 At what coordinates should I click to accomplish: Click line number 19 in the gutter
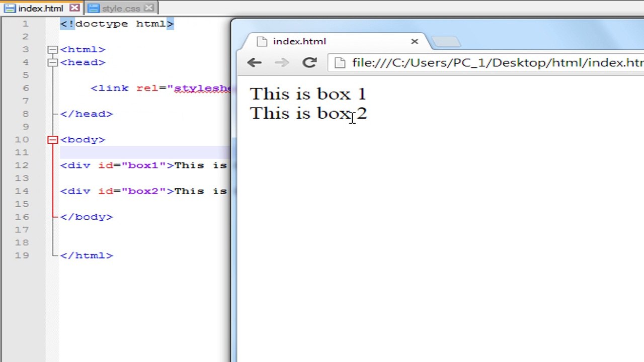coord(22,255)
